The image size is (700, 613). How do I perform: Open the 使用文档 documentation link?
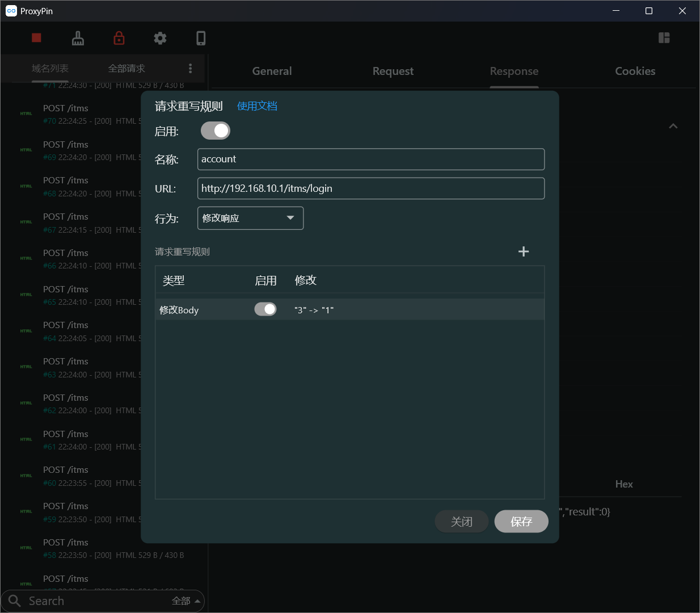tap(257, 106)
